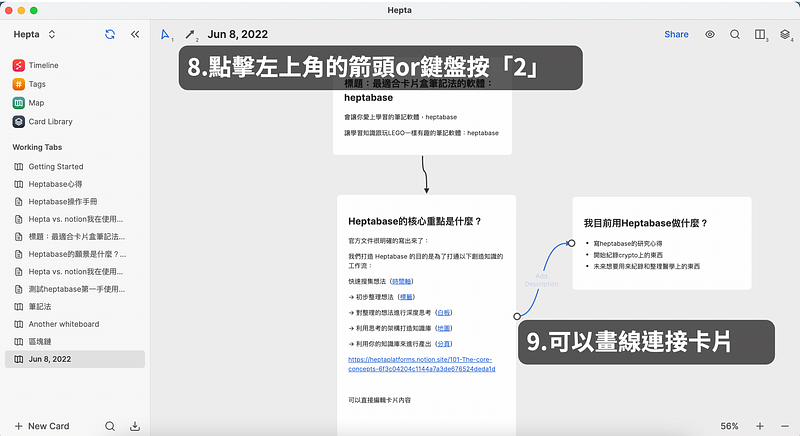Collapse the sidebar with double chevron

pos(135,34)
